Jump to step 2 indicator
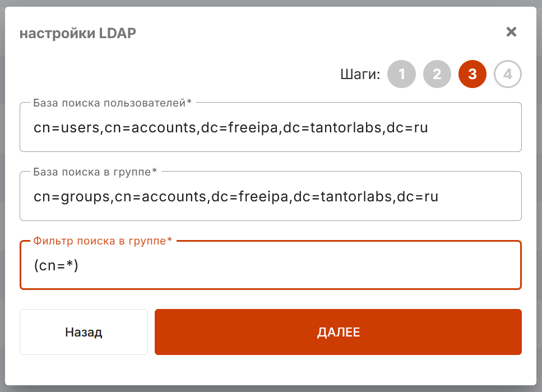 point(437,74)
